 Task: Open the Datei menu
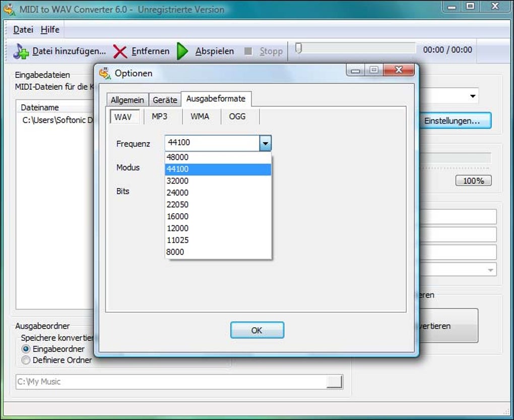coord(23,30)
